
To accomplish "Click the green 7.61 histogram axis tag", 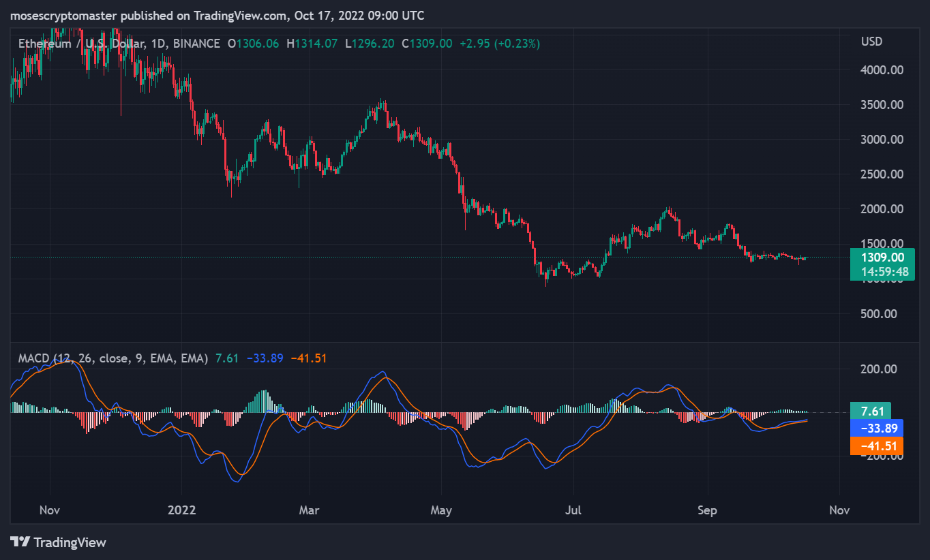I will tap(872, 411).
